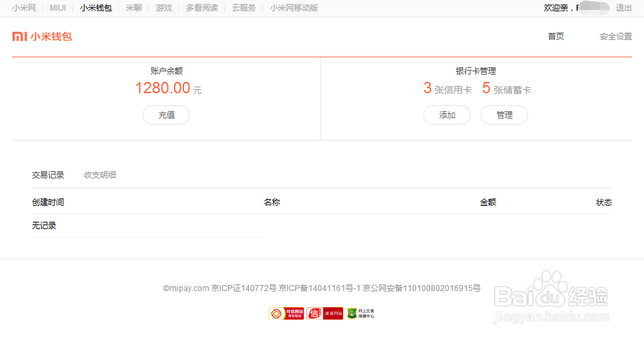
Task: Open 安全设置 in the header
Action: click(615, 37)
